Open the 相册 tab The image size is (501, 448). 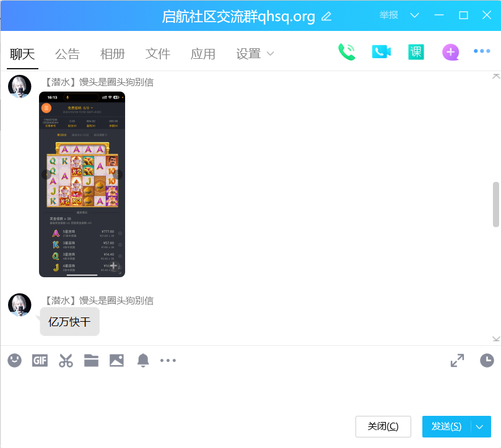pos(113,54)
